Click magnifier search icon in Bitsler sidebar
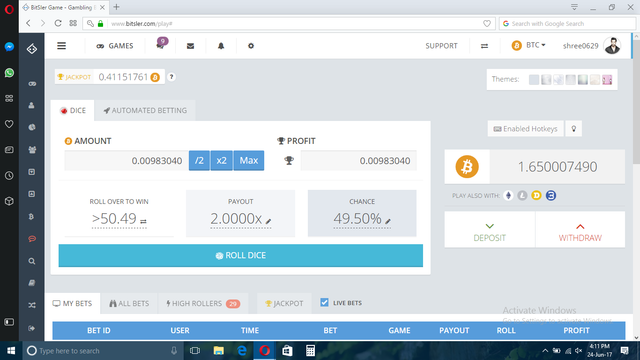Image resolution: width=640 pixels, height=360 pixels. (32, 261)
